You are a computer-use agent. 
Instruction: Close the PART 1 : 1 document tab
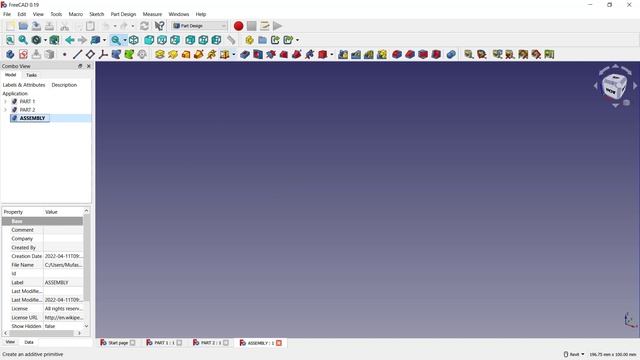(179, 343)
